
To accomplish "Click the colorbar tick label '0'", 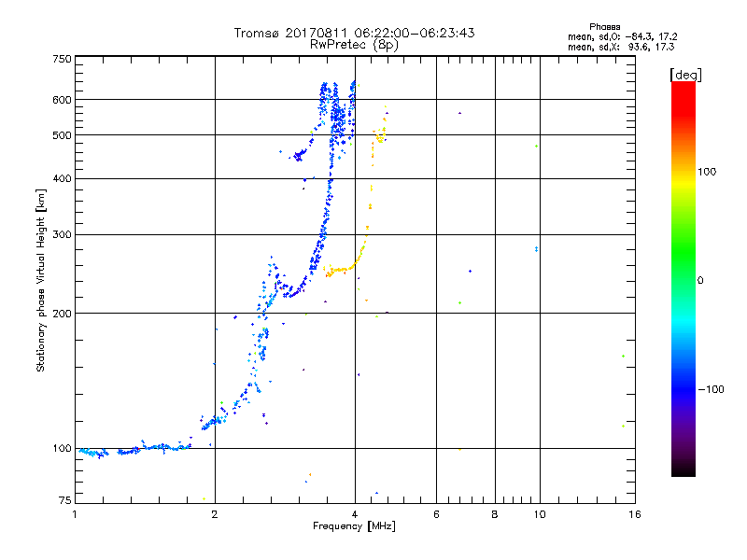I will tap(699, 281).
